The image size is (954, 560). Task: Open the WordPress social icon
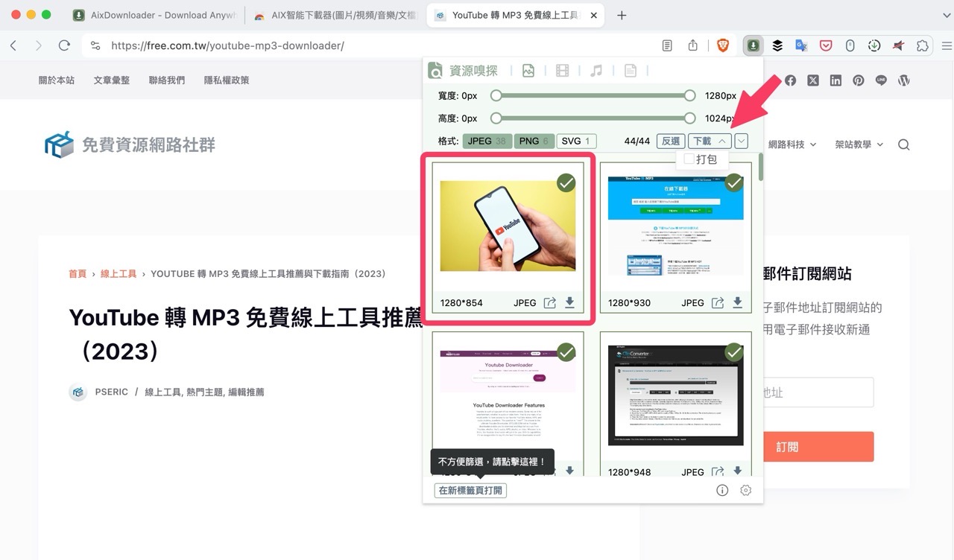[x=904, y=80]
